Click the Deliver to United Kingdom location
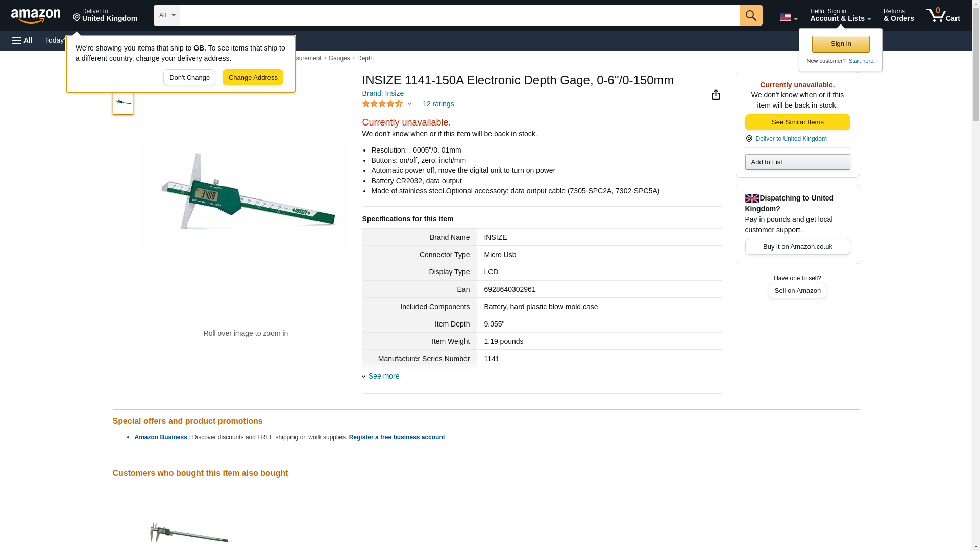 pyautogui.click(x=105, y=15)
